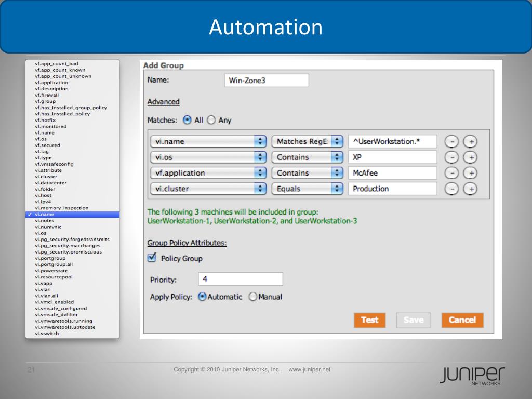This screenshot has width=532, height=399.
Task: Click the Priority input field
Action: pyautogui.click(x=240, y=279)
